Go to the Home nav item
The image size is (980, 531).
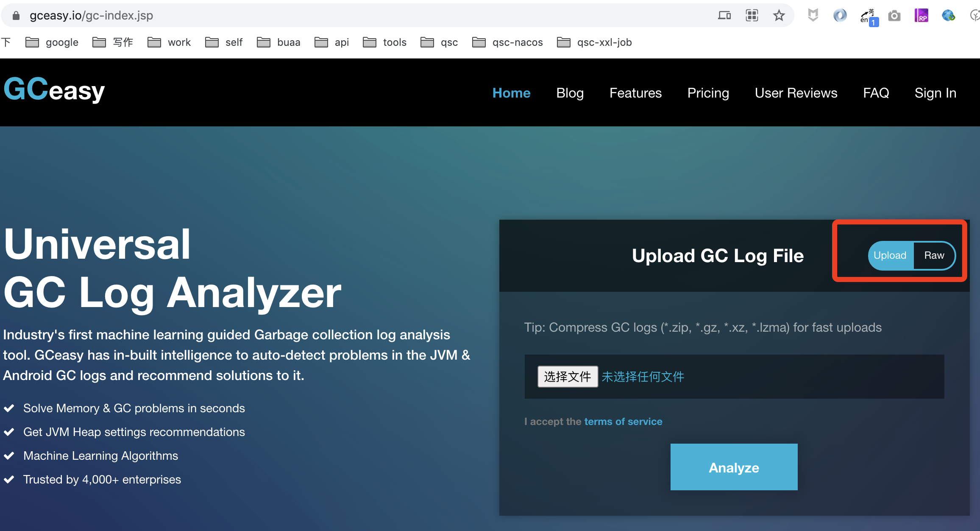(x=511, y=93)
